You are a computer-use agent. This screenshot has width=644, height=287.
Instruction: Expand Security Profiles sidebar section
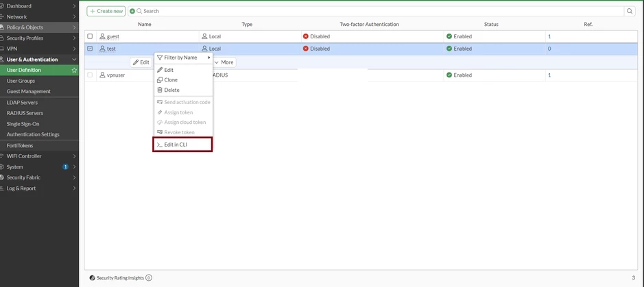(x=39, y=38)
